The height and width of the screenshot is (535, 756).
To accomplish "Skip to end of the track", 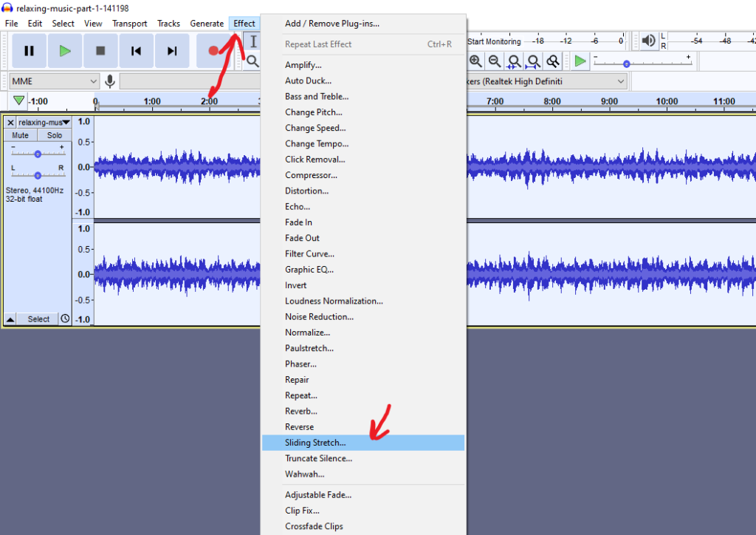I will pyautogui.click(x=172, y=51).
